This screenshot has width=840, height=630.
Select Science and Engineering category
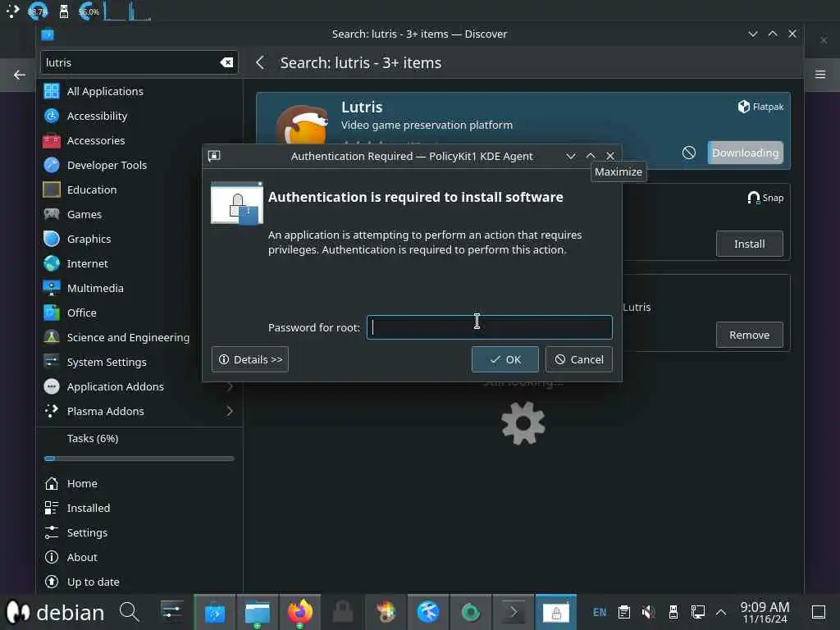coord(139,337)
